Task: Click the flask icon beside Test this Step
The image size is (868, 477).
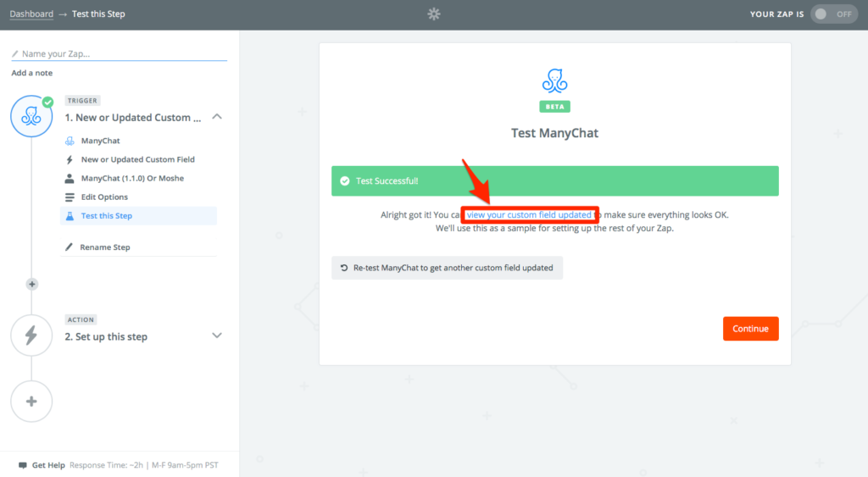Action: pyautogui.click(x=70, y=216)
